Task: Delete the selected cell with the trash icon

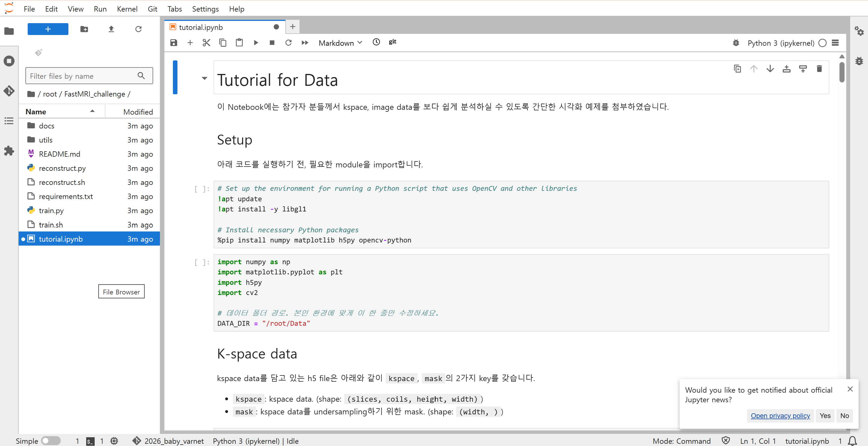Action: (x=819, y=69)
